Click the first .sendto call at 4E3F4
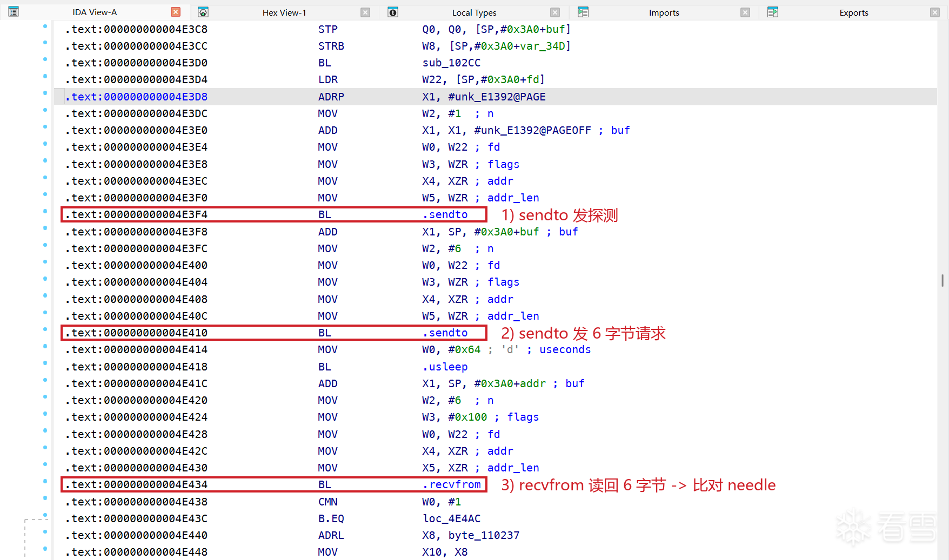 [445, 214]
